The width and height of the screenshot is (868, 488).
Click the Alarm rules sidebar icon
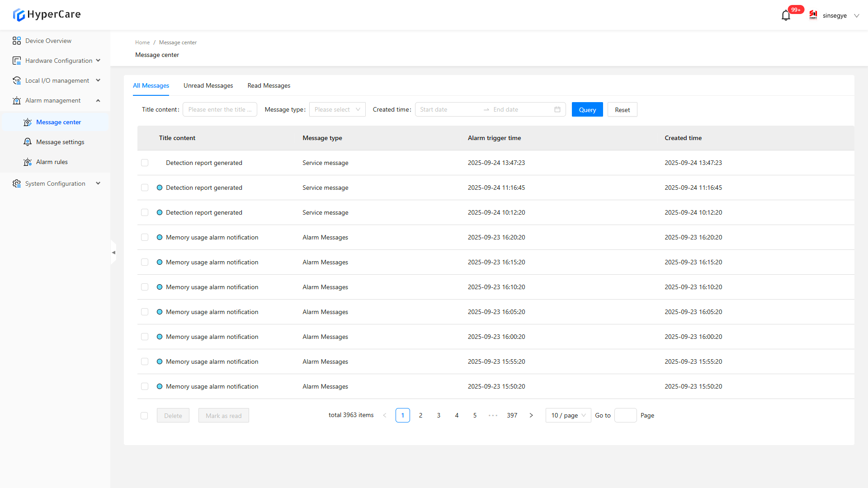coord(28,162)
